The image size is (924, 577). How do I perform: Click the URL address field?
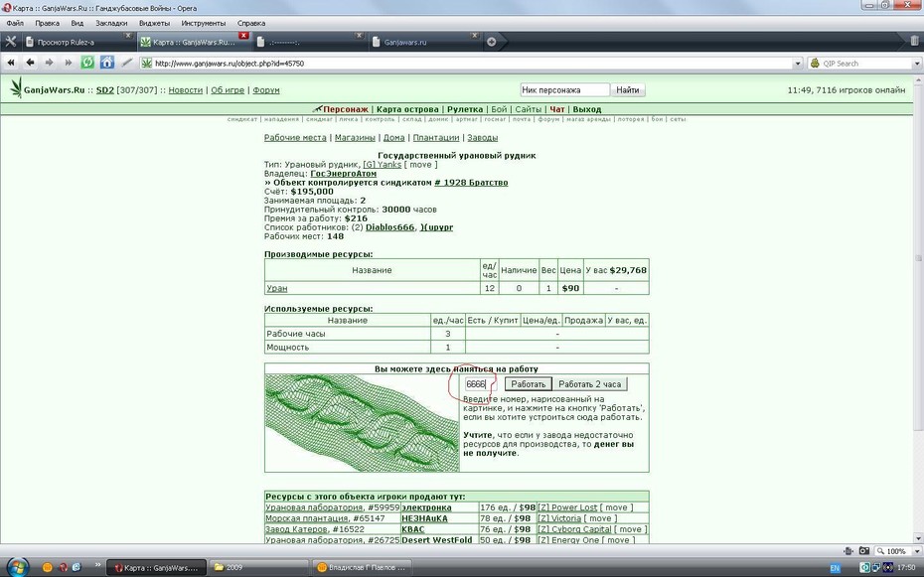tap(473, 63)
